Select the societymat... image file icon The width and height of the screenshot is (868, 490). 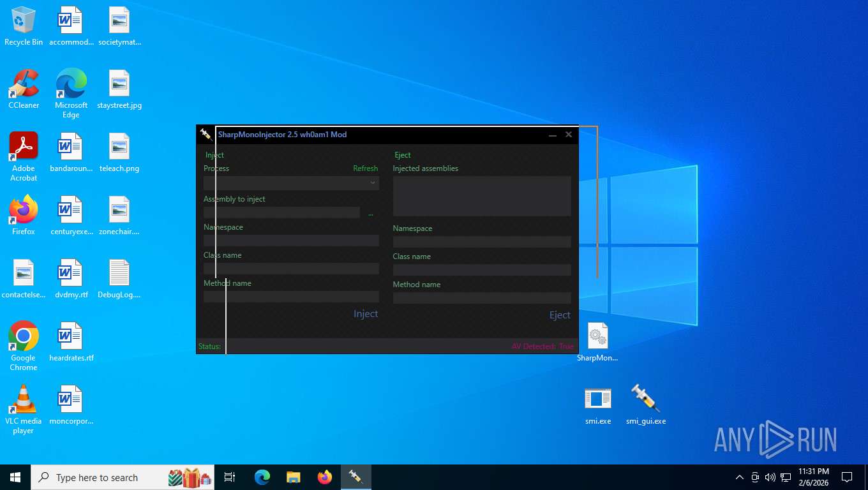point(119,27)
